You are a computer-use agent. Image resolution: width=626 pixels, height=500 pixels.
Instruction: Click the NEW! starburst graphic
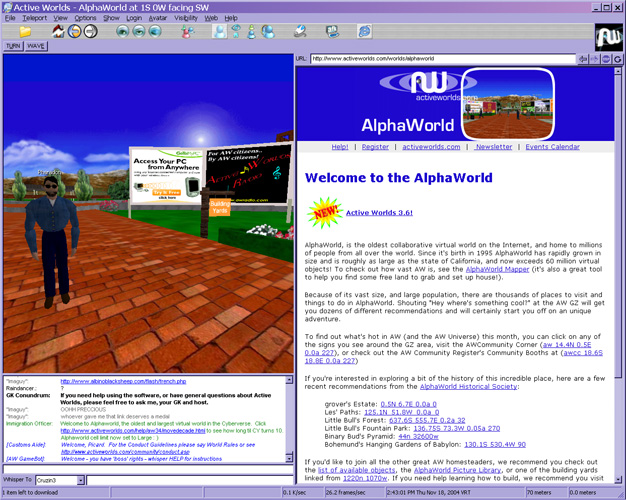[325, 212]
